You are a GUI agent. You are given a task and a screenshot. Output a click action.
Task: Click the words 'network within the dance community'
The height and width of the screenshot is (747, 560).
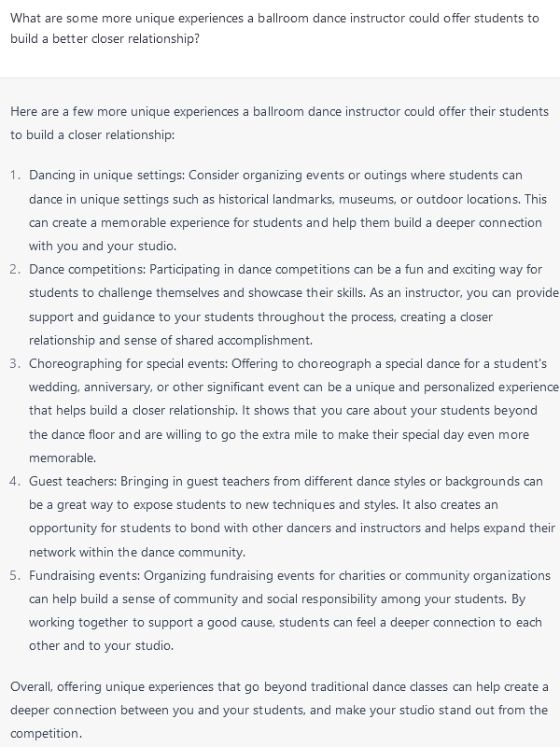coord(136,552)
